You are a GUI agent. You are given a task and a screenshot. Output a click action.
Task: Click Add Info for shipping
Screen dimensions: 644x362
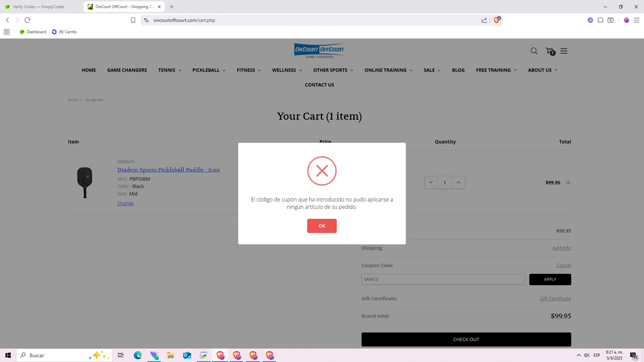point(561,248)
